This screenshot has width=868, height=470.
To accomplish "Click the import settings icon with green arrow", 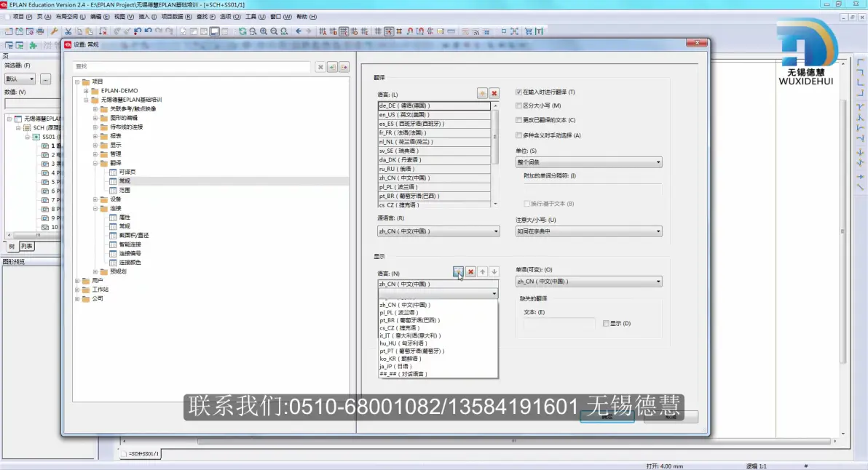I will coord(332,67).
